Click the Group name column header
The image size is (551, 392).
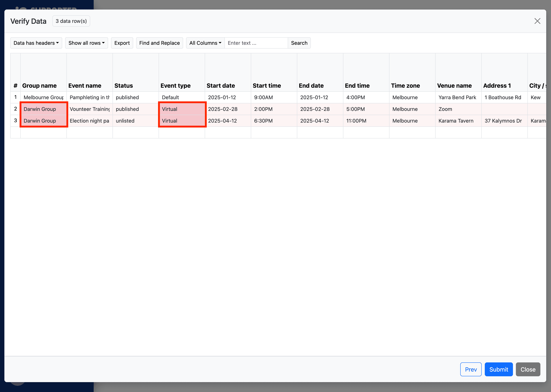(39, 86)
